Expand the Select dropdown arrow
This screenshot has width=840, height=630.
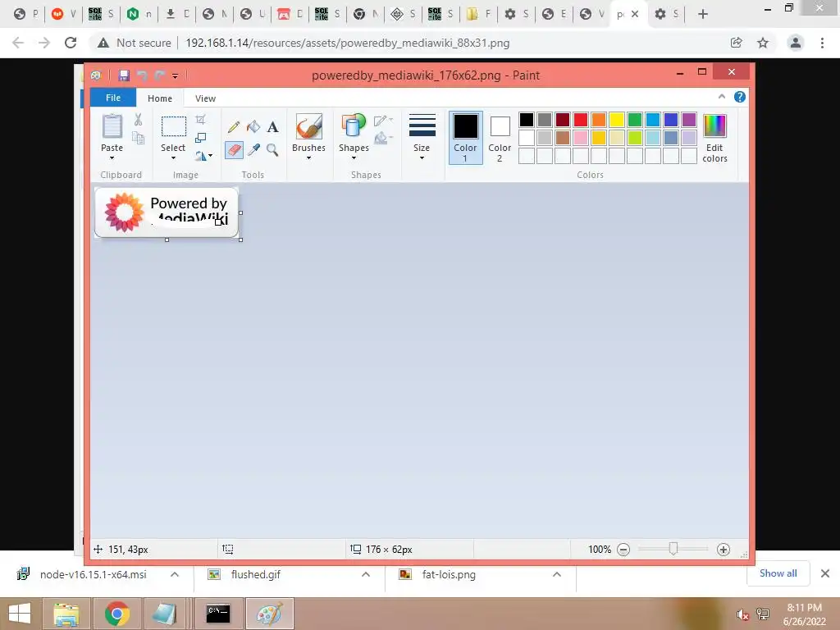pos(173,158)
